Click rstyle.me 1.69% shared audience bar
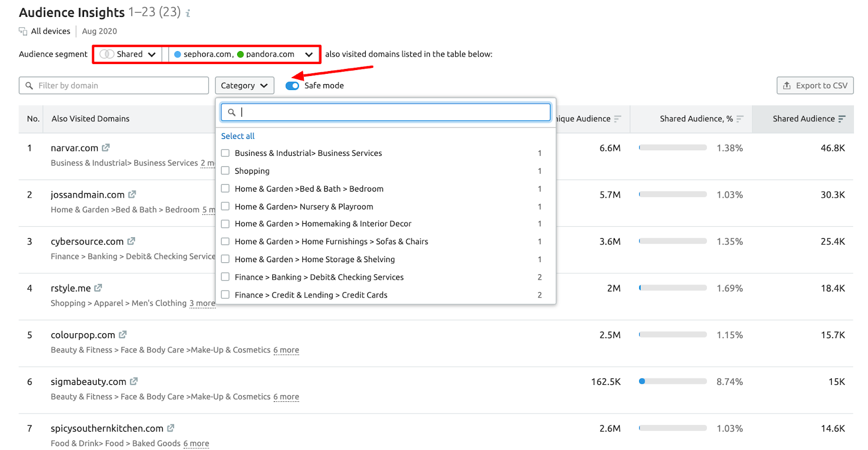This screenshot has width=868, height=450. [x=673, y=288]
